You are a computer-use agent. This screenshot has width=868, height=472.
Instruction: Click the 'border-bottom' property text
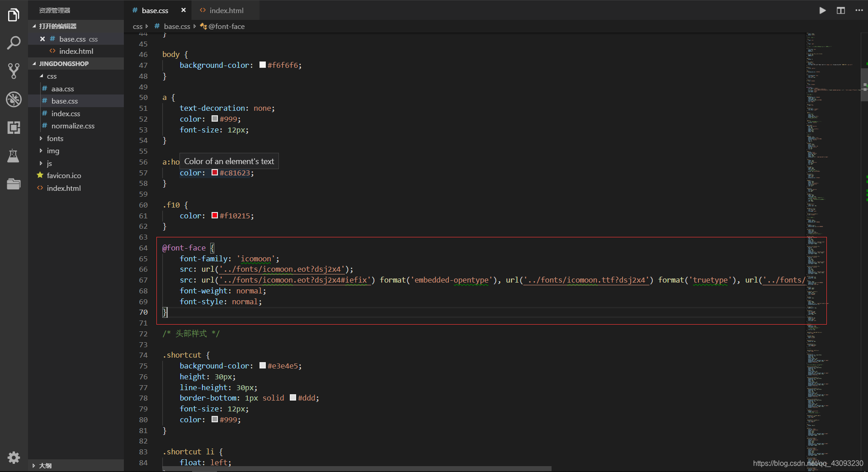click(208, 398)
